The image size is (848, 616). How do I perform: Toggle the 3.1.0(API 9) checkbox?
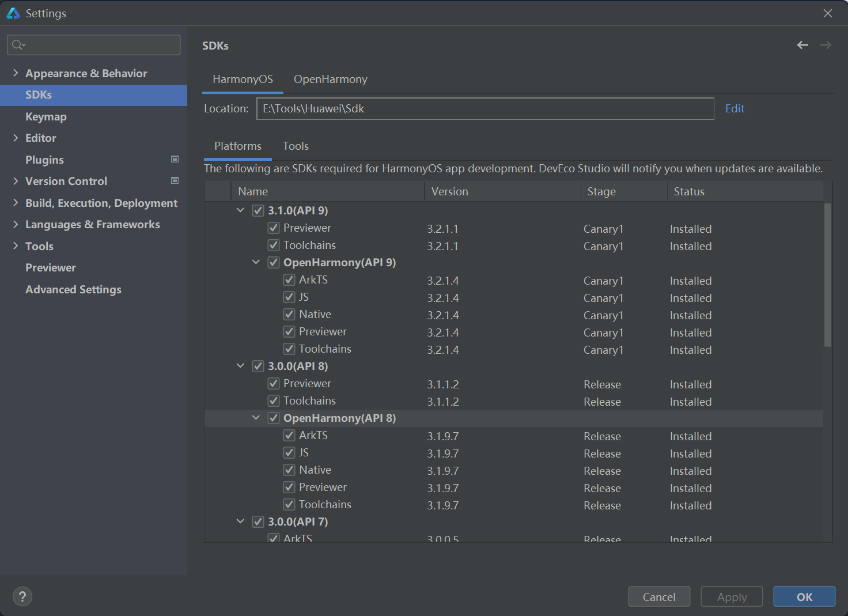coord(258,211)
